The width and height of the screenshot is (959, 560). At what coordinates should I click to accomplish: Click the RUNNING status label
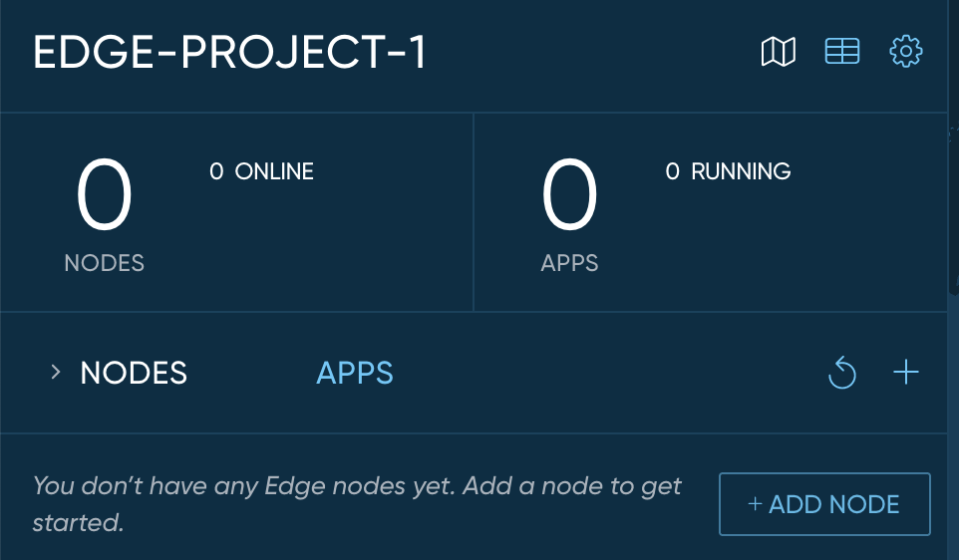[741, 171]
